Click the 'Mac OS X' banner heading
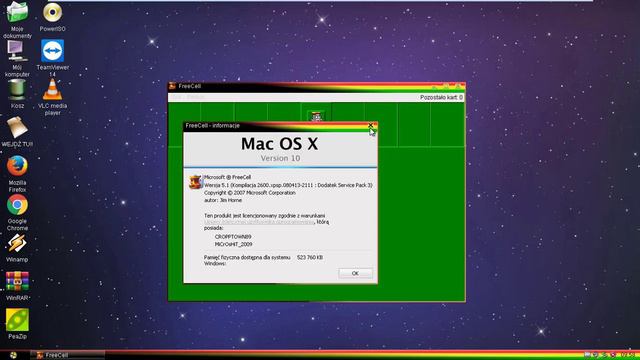 280,144
